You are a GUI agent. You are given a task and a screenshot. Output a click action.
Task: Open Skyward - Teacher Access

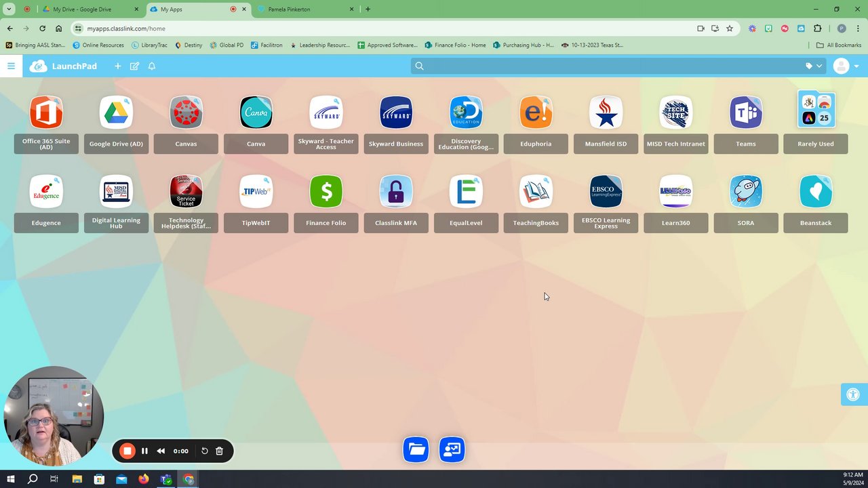(x=325, y=113)
